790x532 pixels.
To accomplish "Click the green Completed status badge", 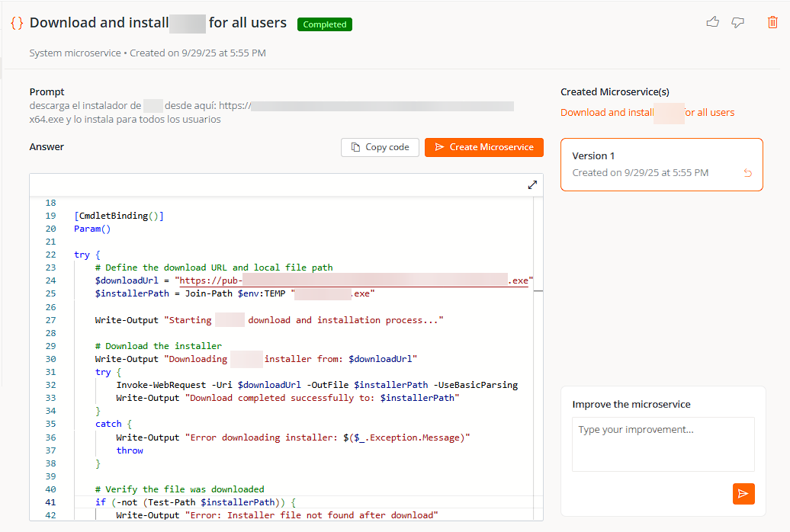I will 324,24.
